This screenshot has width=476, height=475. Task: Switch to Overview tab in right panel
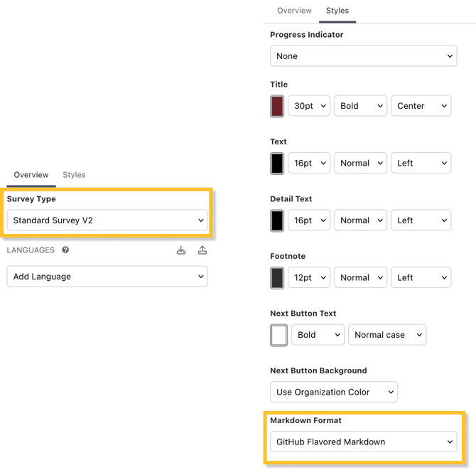coord(294,11)
